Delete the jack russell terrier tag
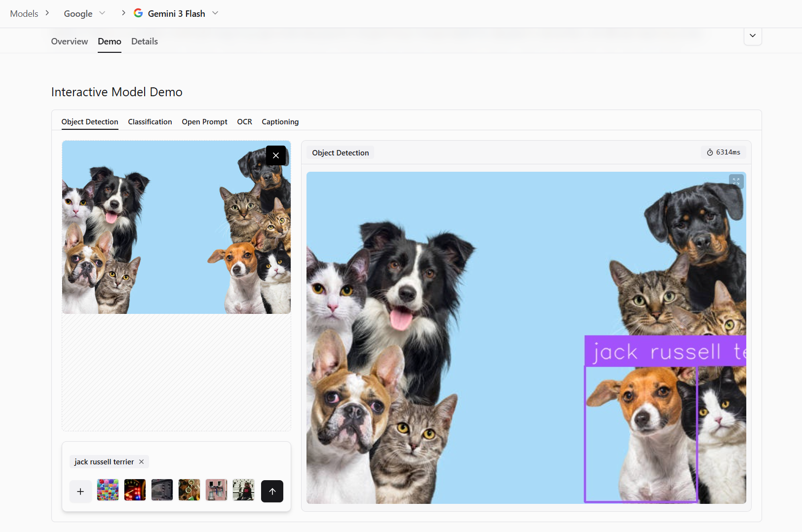 point(142,462)
